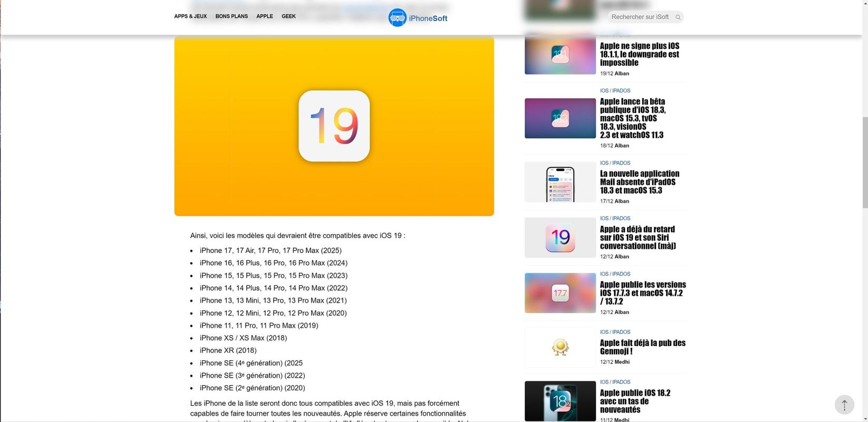868x422 pixels.
Task: Open the APPLE menu
Action: tap(265, 16)
